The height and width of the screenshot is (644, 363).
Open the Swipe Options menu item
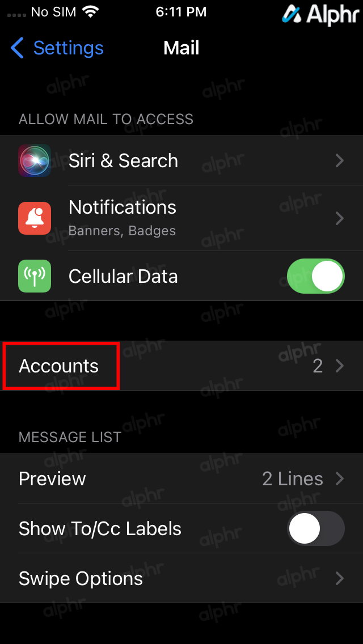(x=181, y=578)
